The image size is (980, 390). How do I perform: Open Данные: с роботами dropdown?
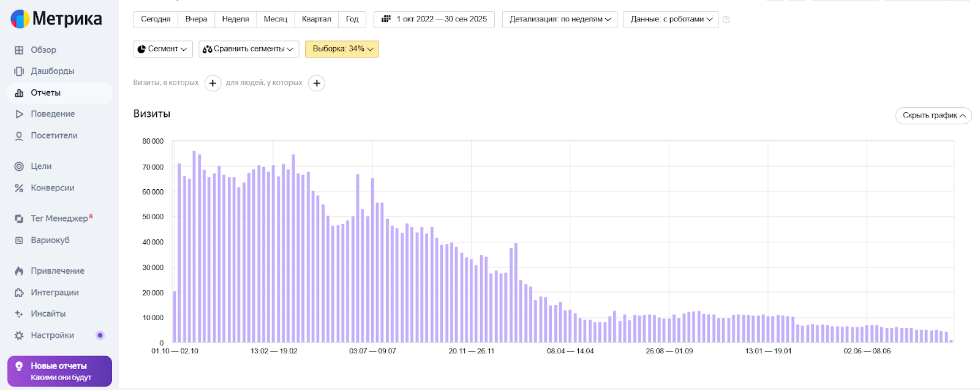point(671,20)
